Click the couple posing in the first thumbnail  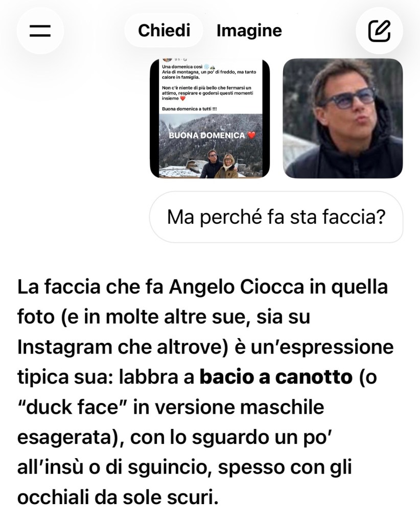(219, 164)
